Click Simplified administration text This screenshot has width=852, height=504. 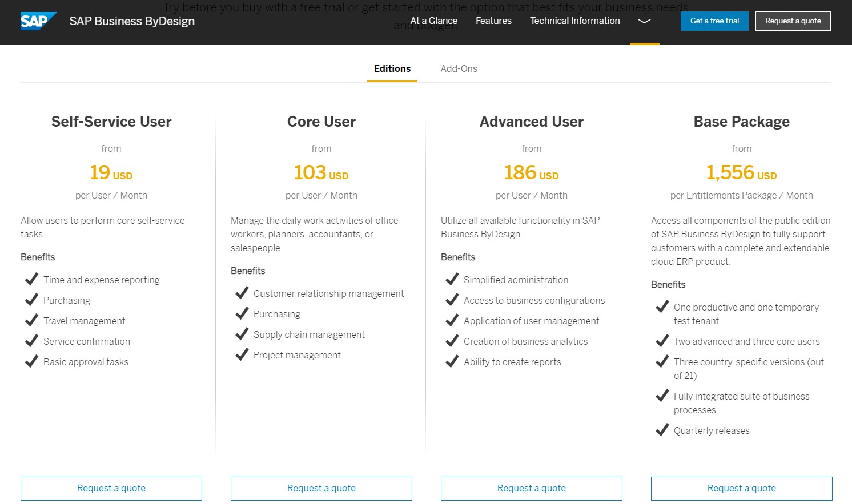click(516, 280)
